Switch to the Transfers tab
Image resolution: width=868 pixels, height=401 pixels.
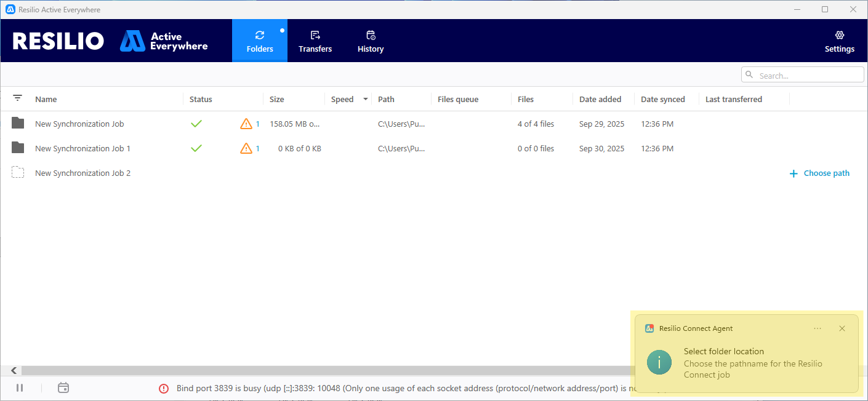[x=315, y=41]
